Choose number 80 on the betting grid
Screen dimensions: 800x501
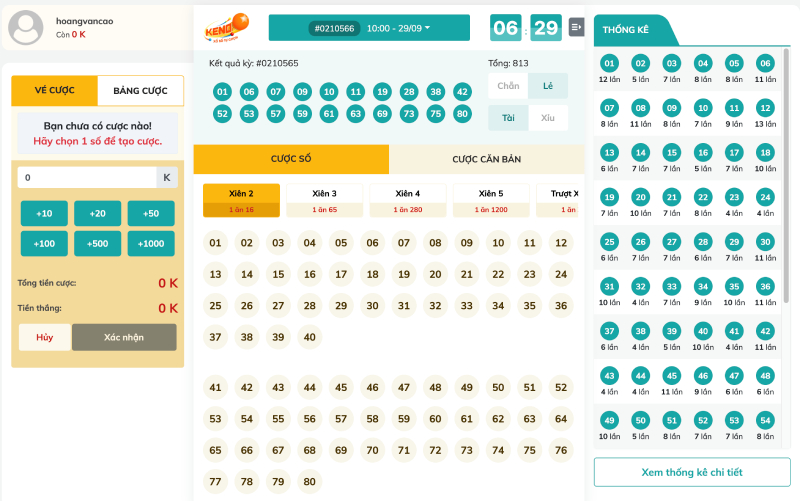(x=309, y=482)
